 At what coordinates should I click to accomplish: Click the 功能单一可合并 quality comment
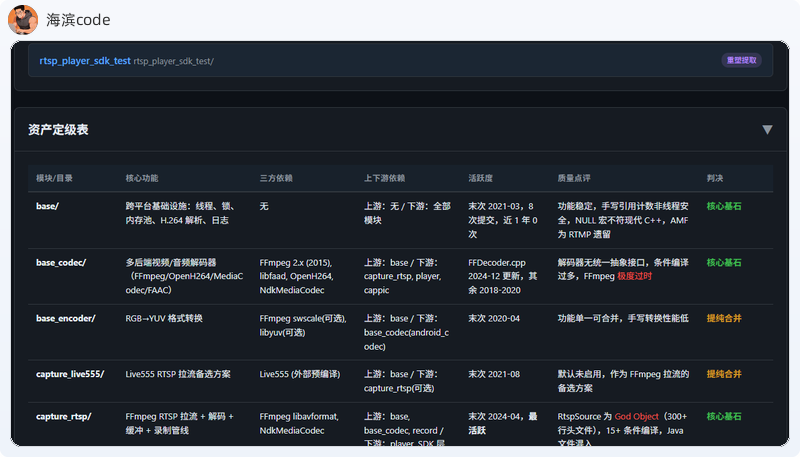point(623,318)
